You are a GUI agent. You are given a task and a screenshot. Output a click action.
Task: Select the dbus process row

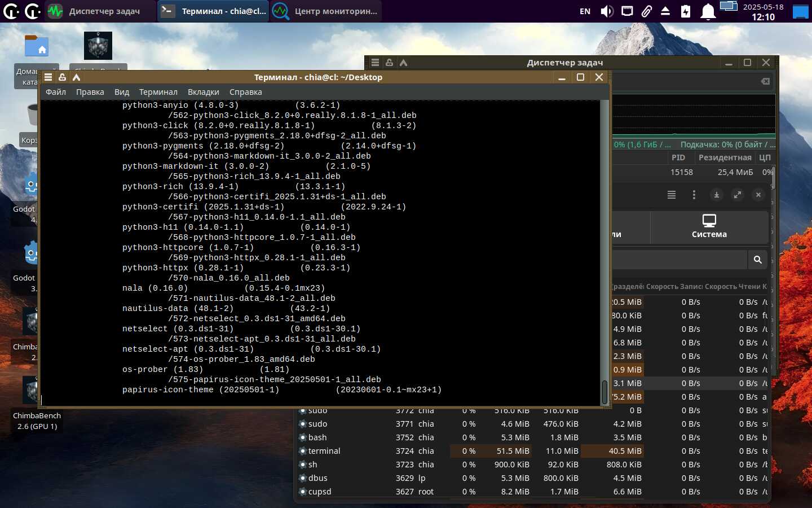(532, 478)
